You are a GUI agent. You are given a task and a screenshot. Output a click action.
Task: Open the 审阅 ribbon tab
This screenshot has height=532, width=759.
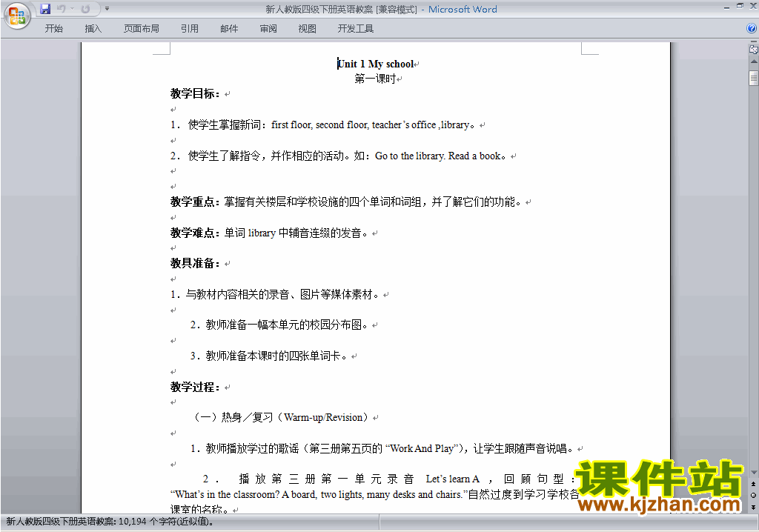(268, 29)
